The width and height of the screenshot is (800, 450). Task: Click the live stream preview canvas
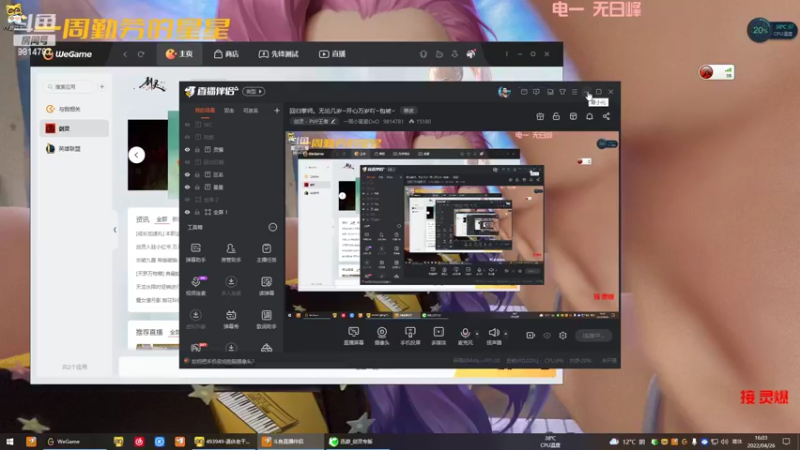click(x=452, y=225)
